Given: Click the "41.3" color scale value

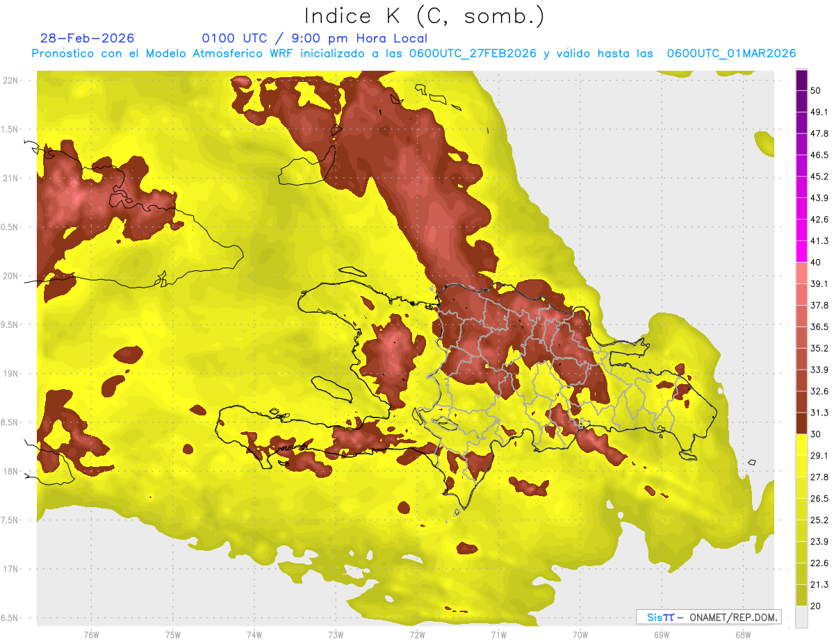Looking at the screenshot, I should [819, 241].
